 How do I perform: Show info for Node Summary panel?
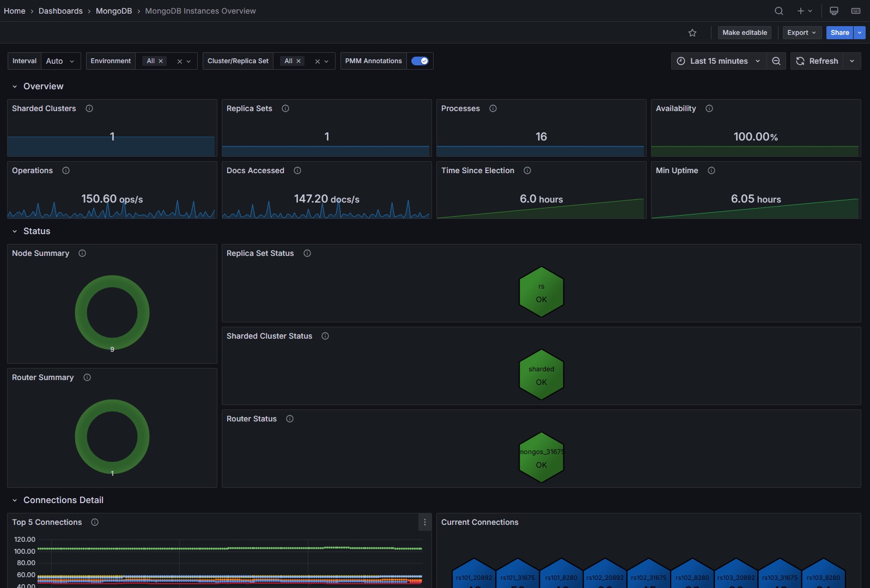82,253
